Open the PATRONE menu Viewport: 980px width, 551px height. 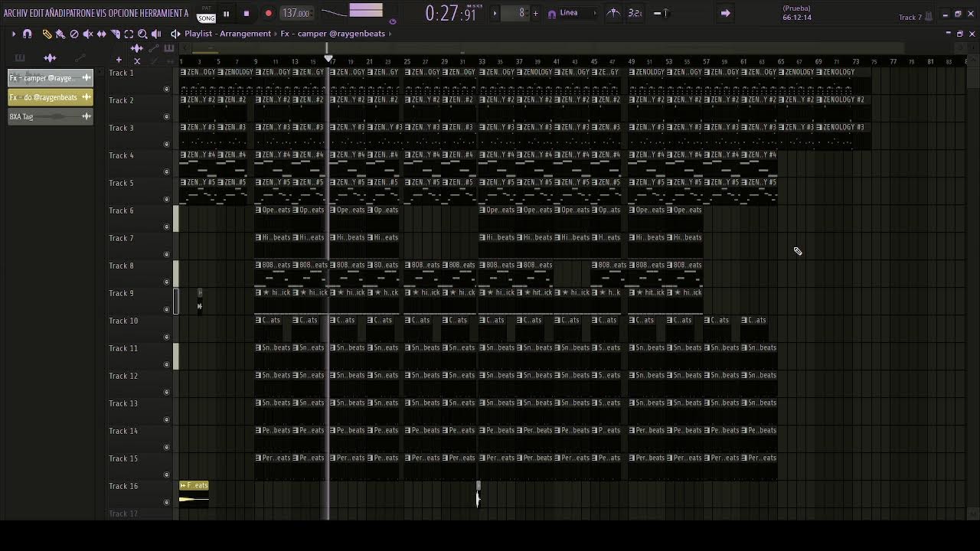(x=80, y=13)
